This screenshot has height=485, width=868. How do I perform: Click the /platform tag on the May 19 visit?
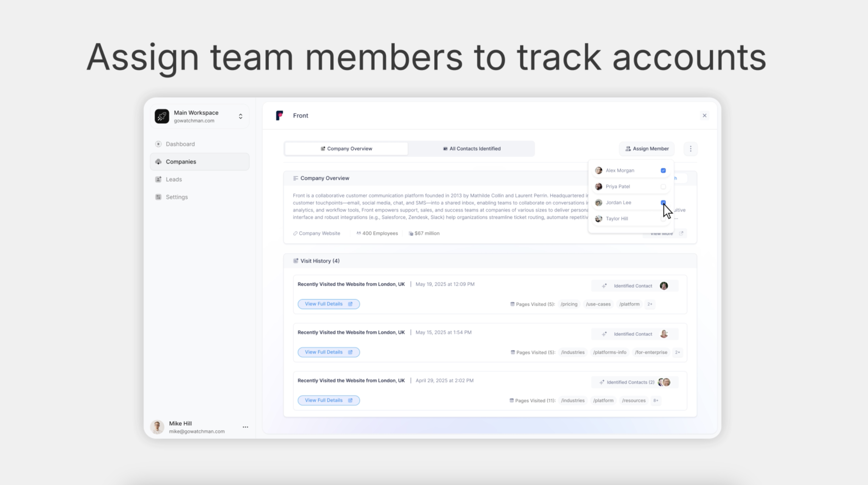pos(629,304)
